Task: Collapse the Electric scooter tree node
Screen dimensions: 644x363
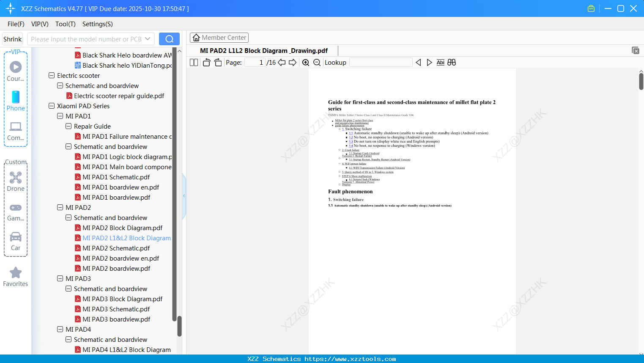Action: click(x=52, y=76)
